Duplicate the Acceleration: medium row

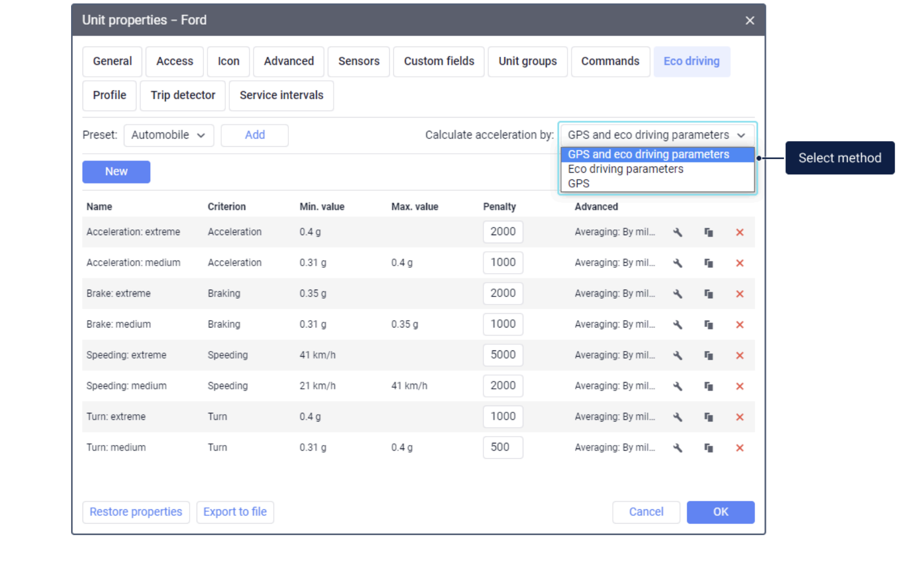(708, 263)
